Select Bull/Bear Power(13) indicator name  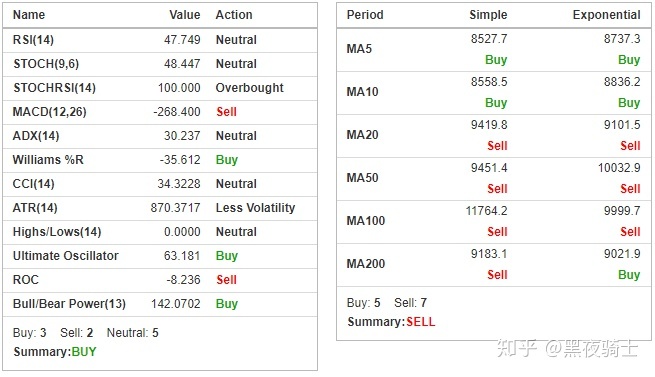point(69,304)
